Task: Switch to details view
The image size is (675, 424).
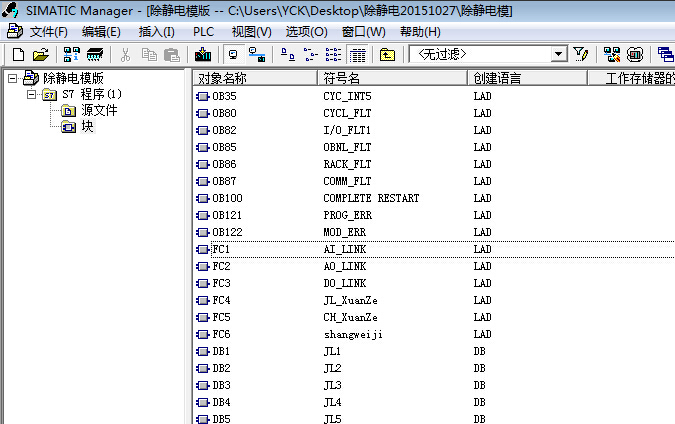Action: [x=357, y=55]
